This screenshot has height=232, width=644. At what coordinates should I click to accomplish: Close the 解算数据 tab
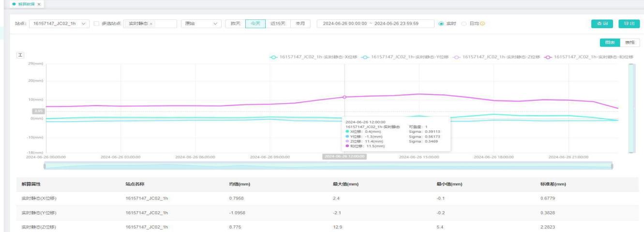pos(38,4)
